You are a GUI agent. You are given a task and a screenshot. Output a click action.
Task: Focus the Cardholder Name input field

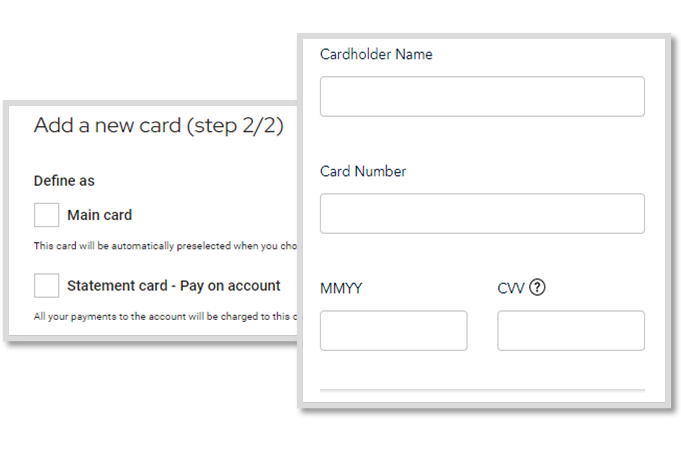pyautogui.click(x=482, y=96)
